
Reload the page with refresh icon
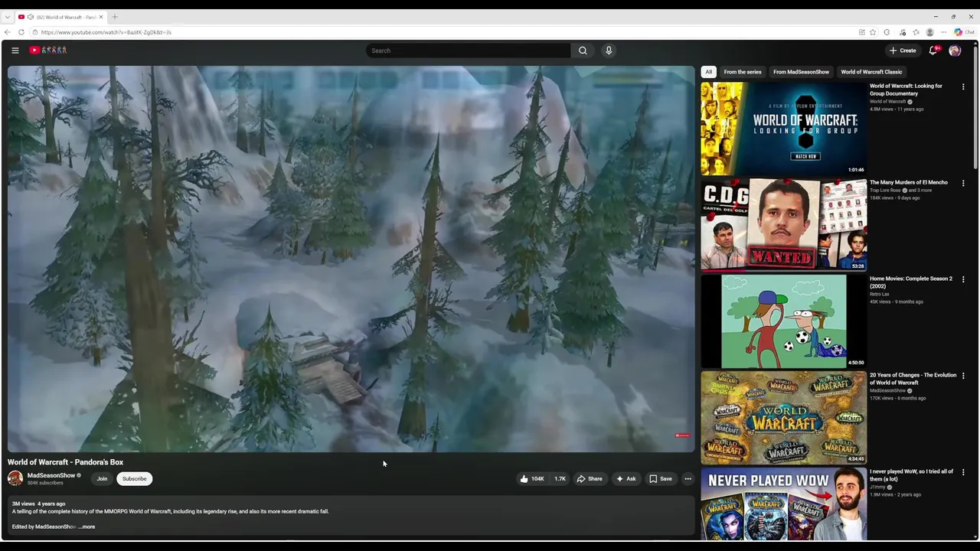pos(21,32)
